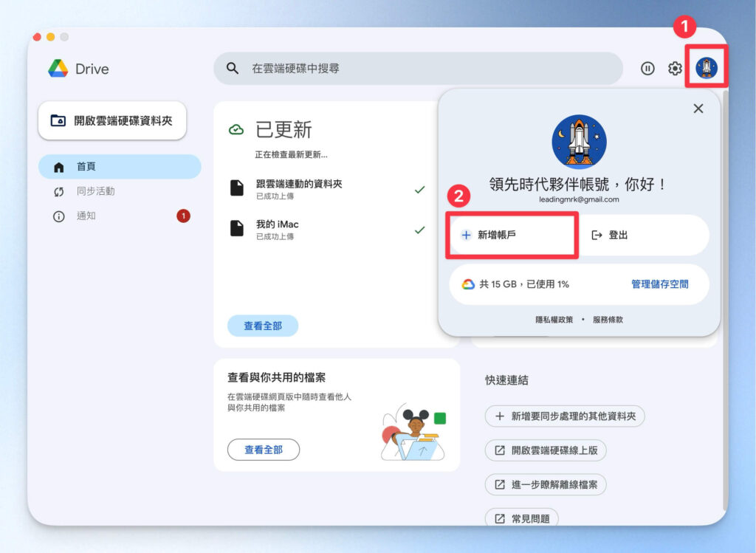The width and height of the screenshot is (756, 553).
Task: Click the file icon for 我的 iMac
Action: [x=237, y=229]
